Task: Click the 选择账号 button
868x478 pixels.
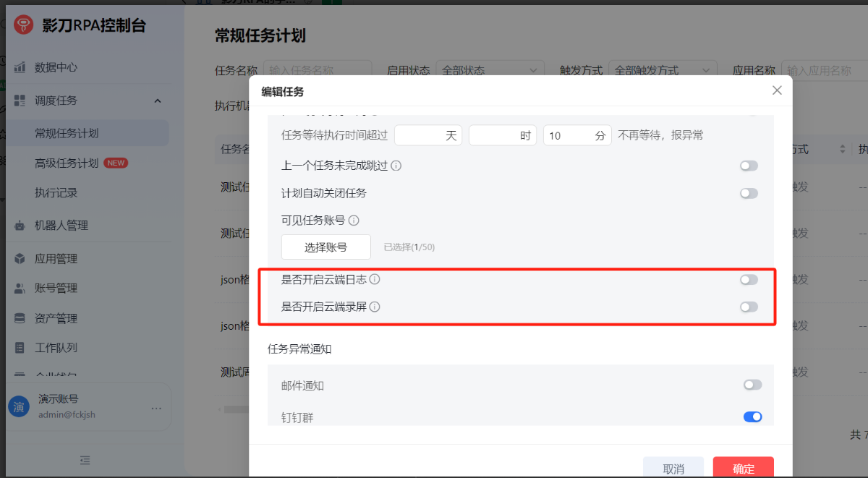Action: 326,247
